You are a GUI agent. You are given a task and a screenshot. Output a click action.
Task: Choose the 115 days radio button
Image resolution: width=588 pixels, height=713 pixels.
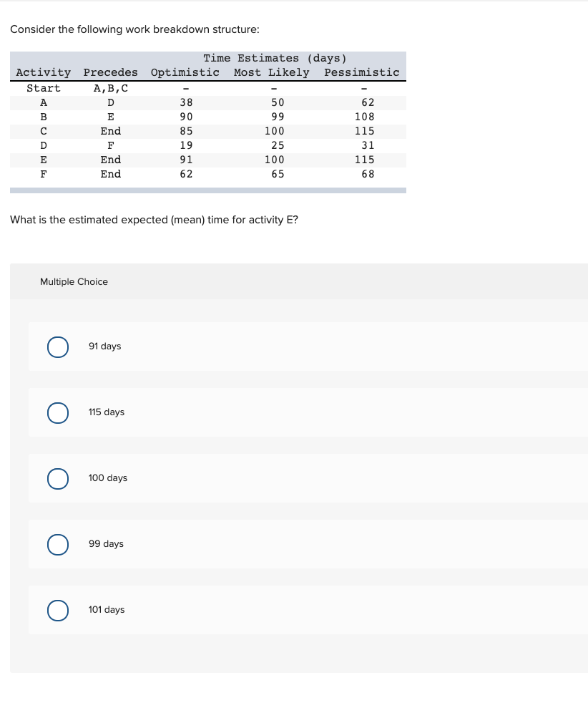click(58, 412)
